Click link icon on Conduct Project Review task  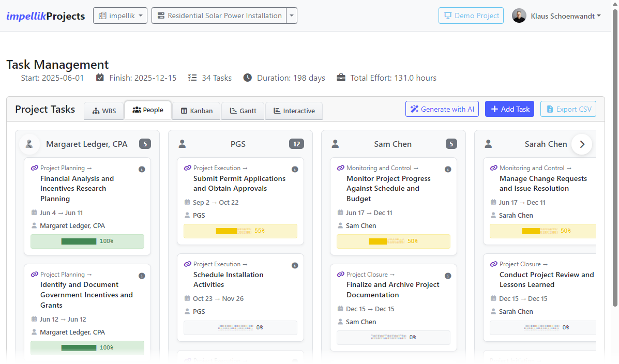(x=494, y=264)
